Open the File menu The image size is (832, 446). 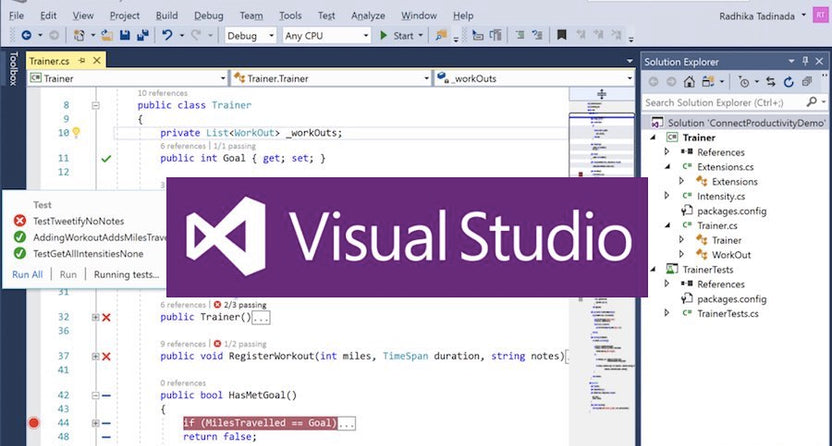coord(16,15)
